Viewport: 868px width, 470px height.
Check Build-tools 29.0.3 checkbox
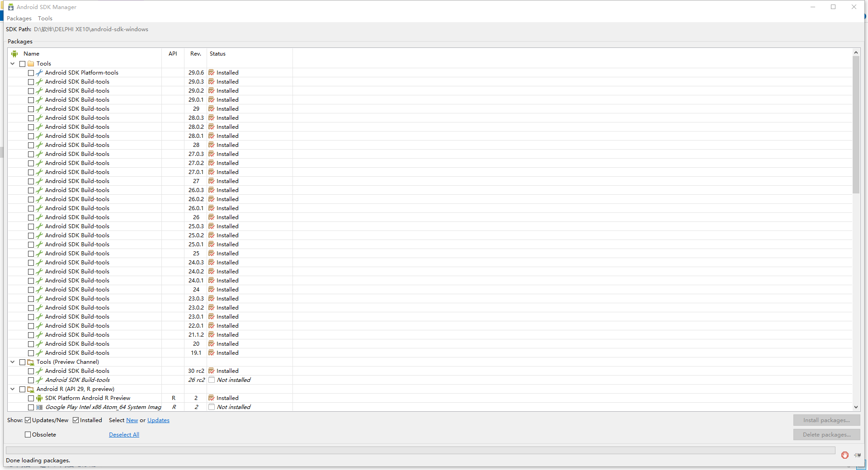tap(31, 82)
